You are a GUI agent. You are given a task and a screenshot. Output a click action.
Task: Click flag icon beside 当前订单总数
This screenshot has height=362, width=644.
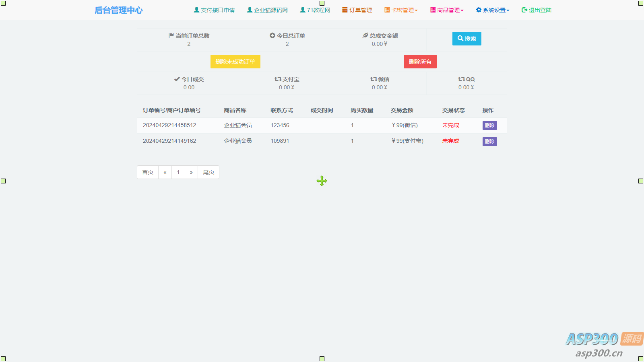tap(171, 35)
